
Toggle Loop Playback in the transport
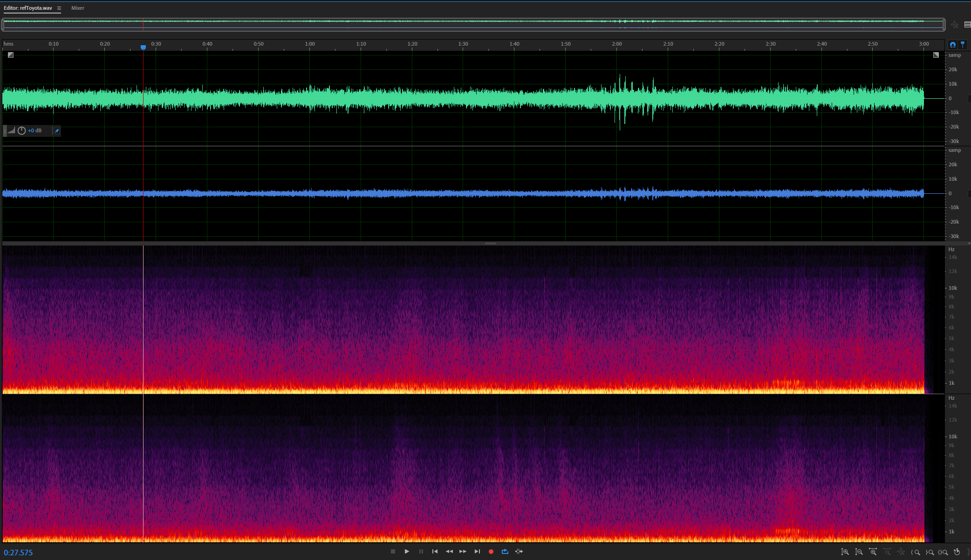pyautogui.click(x=505, y=552)
